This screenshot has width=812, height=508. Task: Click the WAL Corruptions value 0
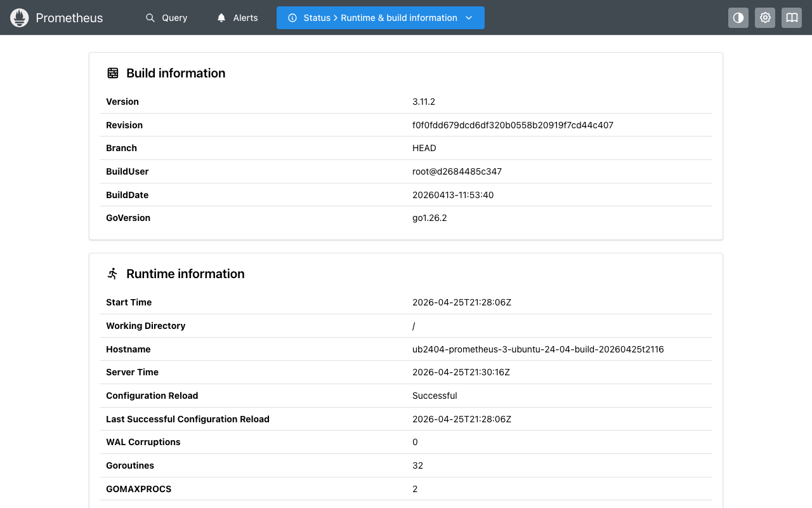click(x=415, y=442)
